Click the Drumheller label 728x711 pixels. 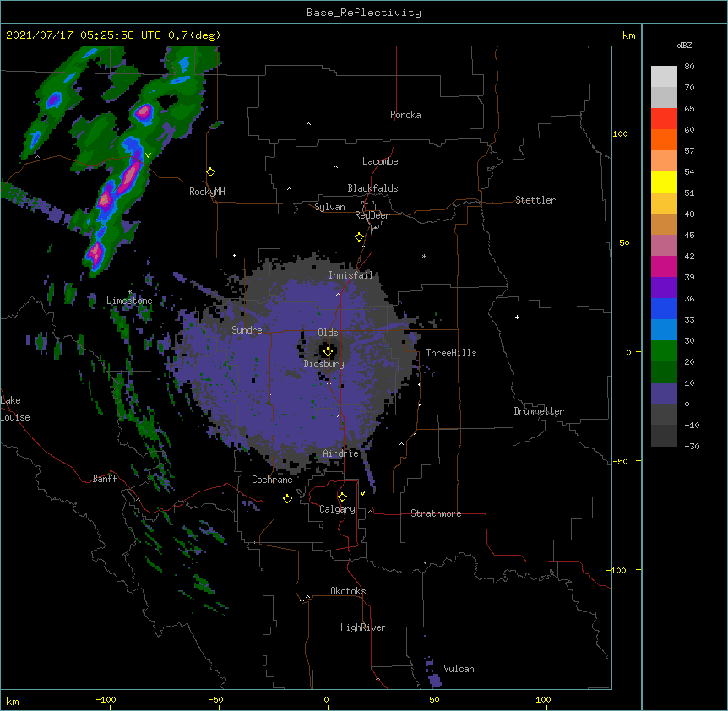pos(539,411)
